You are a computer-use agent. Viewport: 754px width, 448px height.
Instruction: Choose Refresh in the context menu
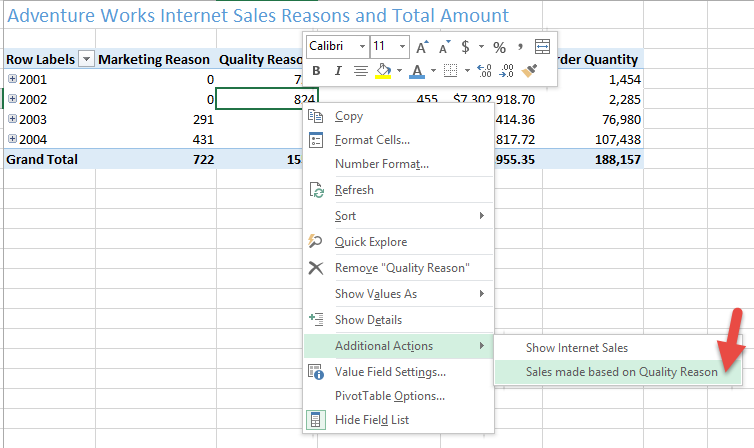pos(399,190)
